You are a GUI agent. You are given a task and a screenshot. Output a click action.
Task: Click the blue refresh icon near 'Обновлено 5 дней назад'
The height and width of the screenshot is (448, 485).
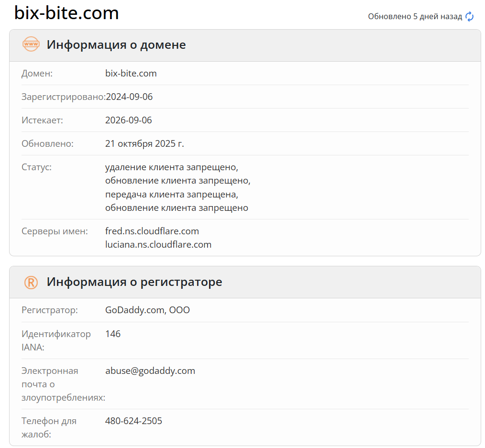click(x=469, y=16)
